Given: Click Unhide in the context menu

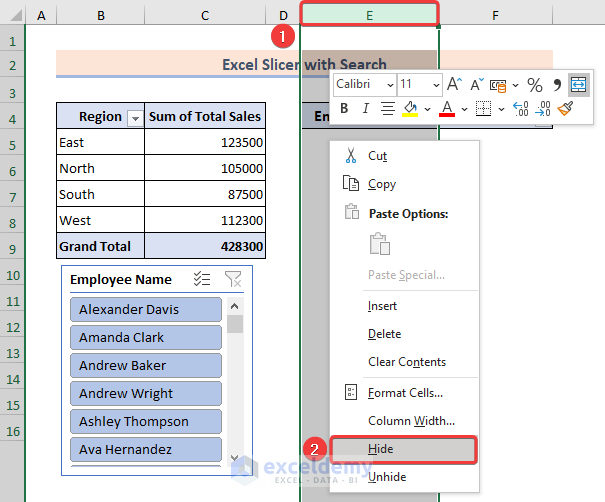Looking at the screenshot, I should click(x=404, y=477).
